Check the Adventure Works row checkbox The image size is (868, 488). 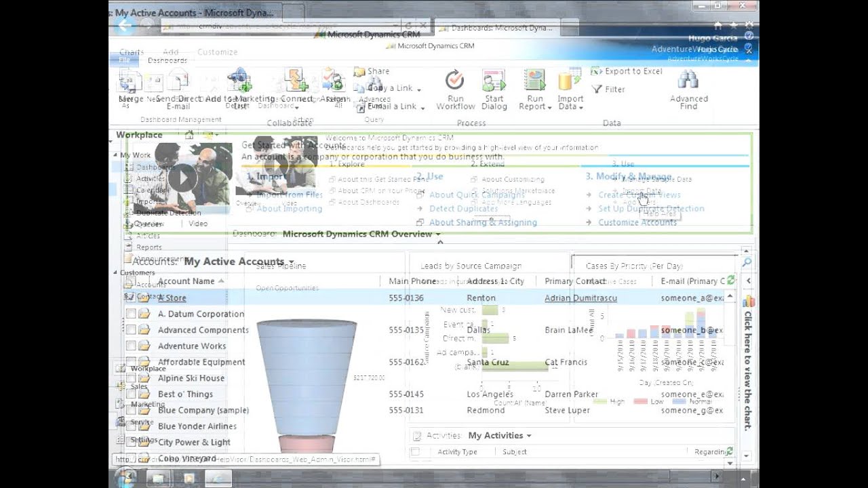click(131, 346)
